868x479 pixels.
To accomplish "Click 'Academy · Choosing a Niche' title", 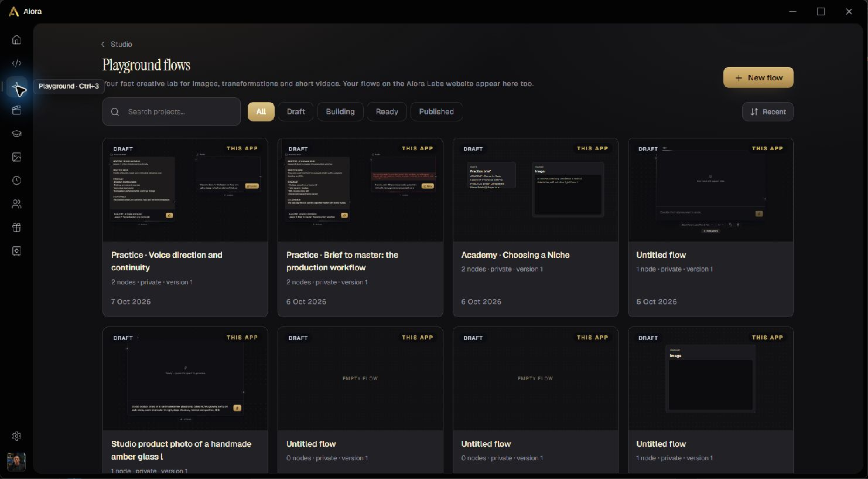I will click(515, 255).
